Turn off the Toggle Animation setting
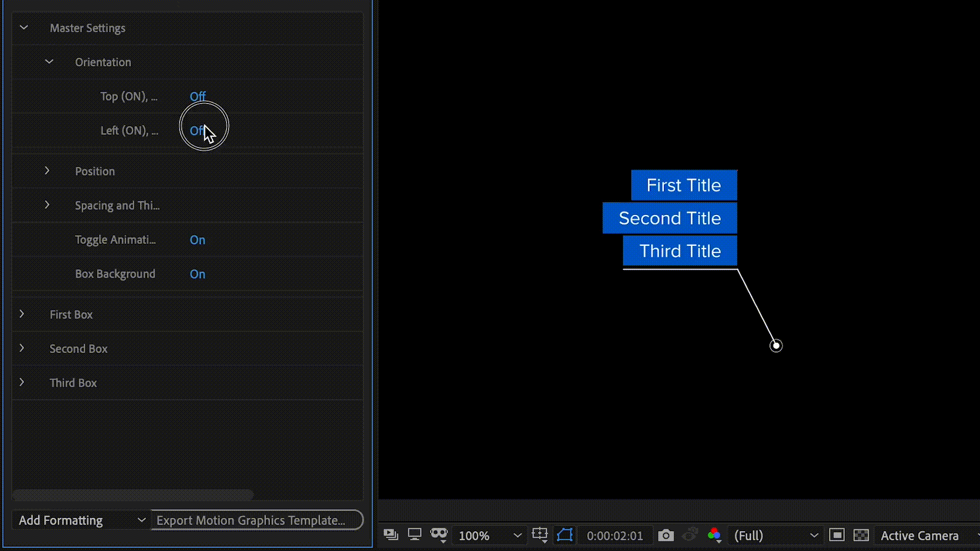The image size is (980, 551). 197,240
